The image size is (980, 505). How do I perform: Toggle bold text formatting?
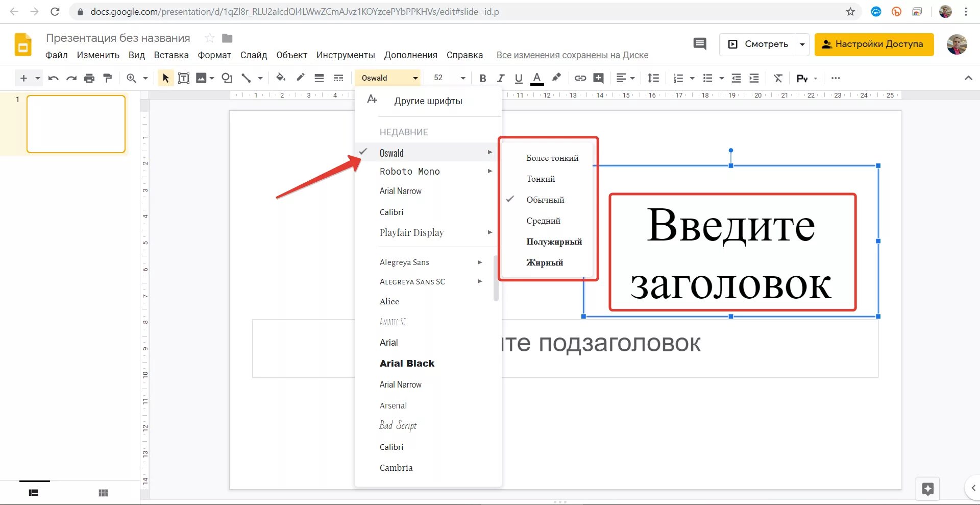482,78
